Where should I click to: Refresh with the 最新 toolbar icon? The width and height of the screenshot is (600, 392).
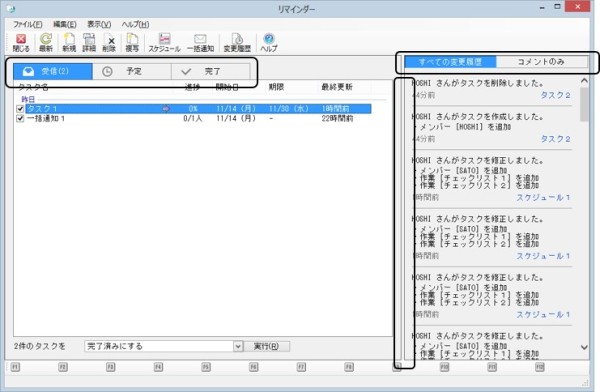click(46, 42)
